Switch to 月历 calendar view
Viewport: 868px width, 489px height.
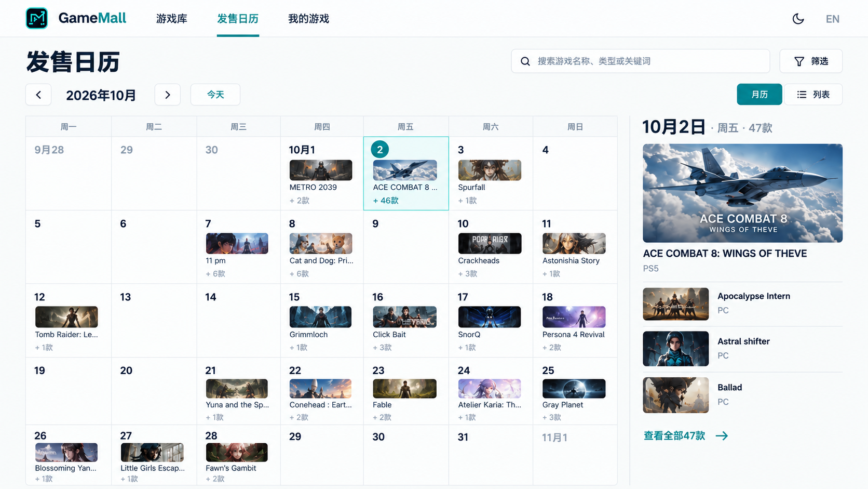tap(759, 95)
